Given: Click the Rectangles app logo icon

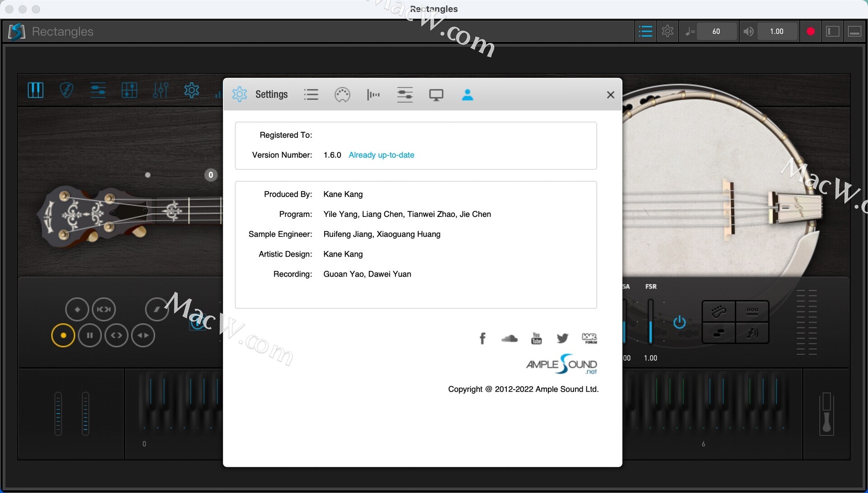Looking at the screenshot, I should [17, 31].
